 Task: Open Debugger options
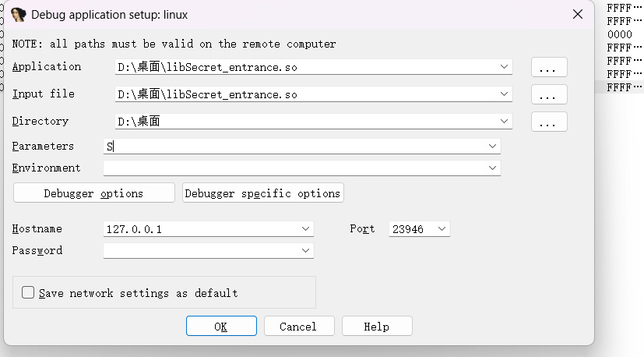(93, 193)
